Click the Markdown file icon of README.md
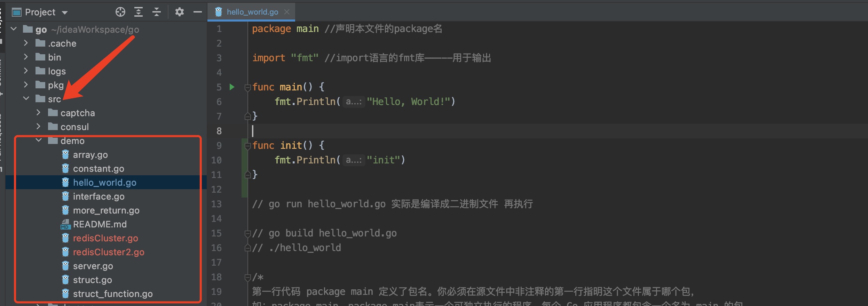This screenshot has height=306, width=868. 65,224
